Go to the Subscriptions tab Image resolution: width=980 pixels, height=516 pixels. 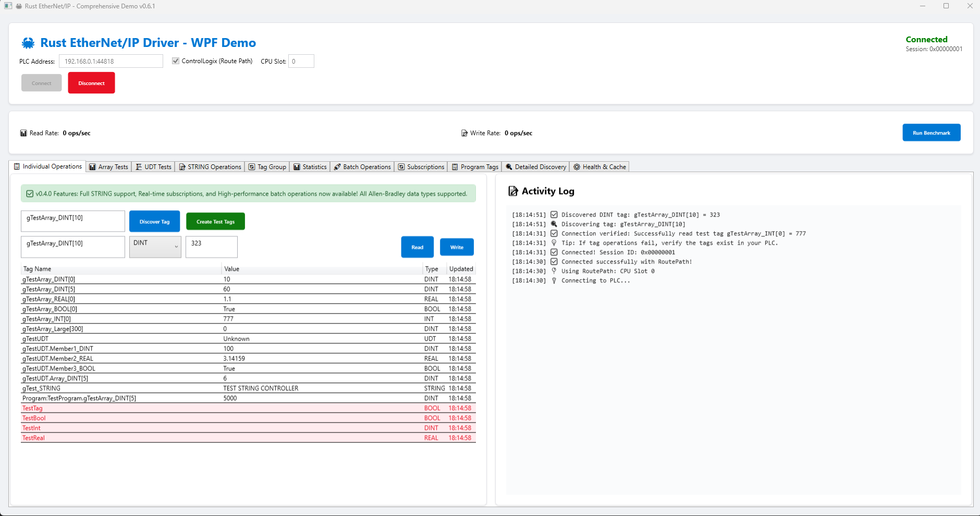tap(421, 167)
